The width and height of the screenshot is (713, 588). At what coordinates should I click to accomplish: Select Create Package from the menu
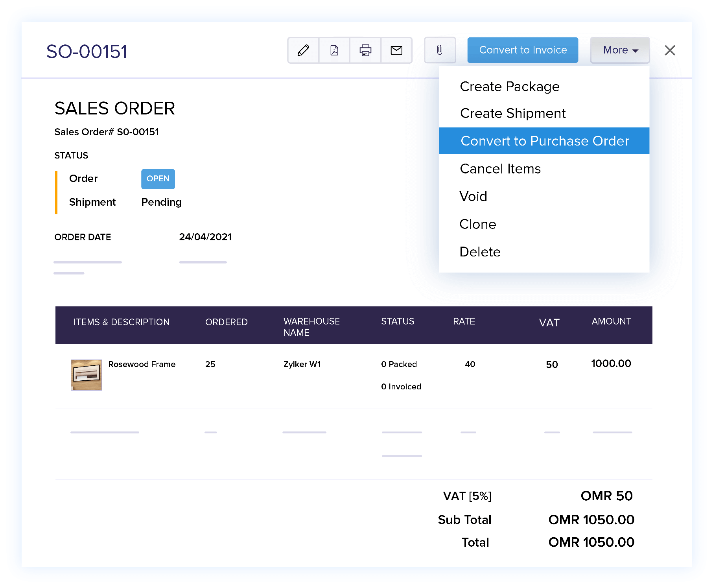tap(510, 87)
